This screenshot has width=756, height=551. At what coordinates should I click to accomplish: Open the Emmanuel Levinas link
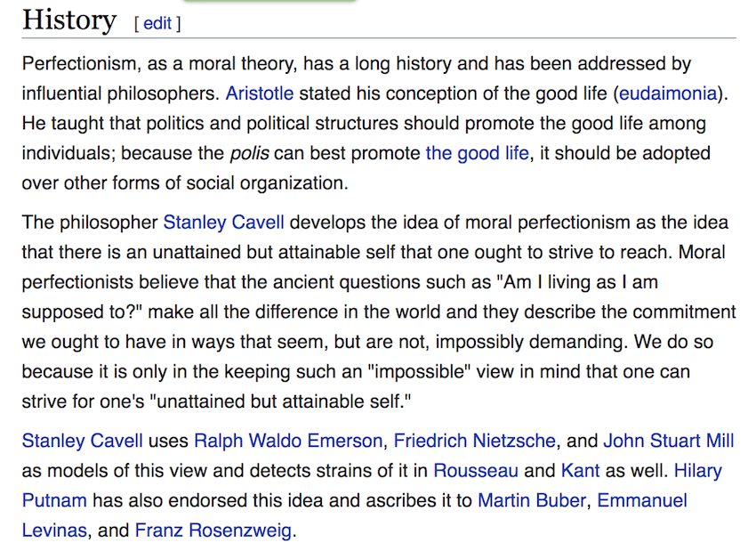tap(642, 501)
